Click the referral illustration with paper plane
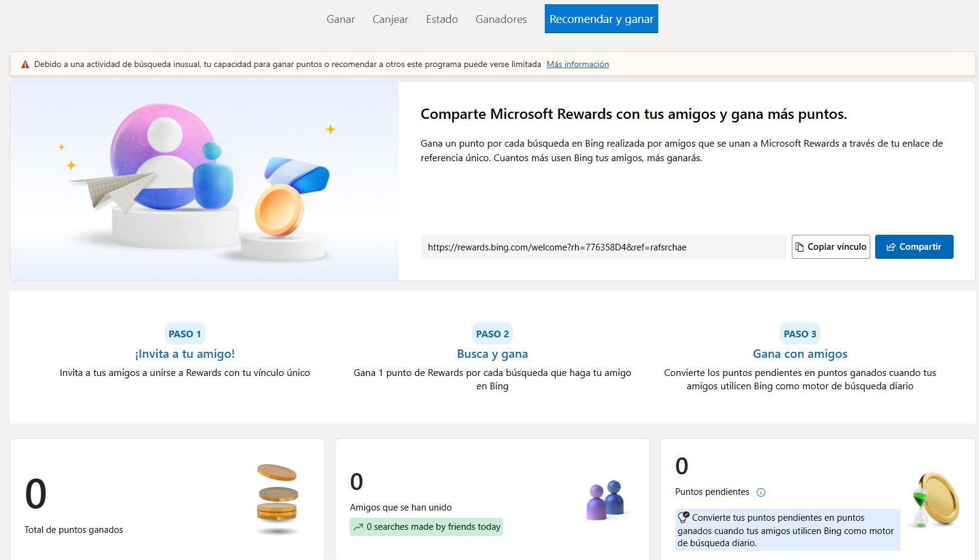979x560 pixels. [x=204, y=181]
